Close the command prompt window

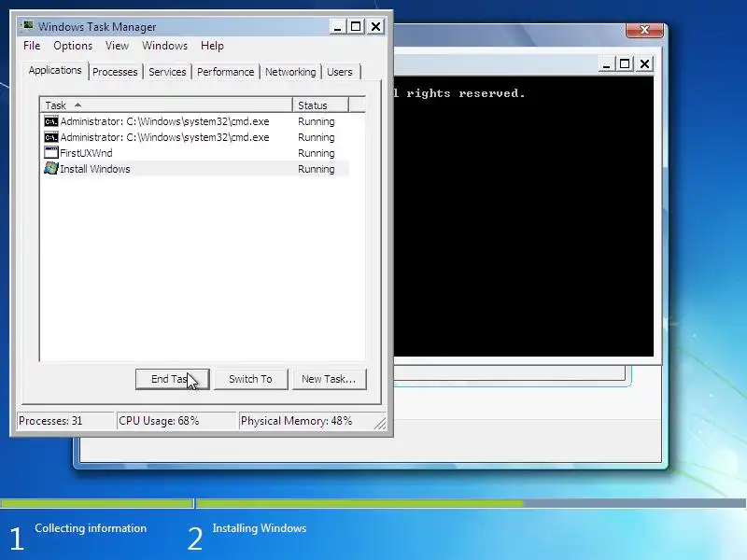pyautogui.click(x=644, y=63)
